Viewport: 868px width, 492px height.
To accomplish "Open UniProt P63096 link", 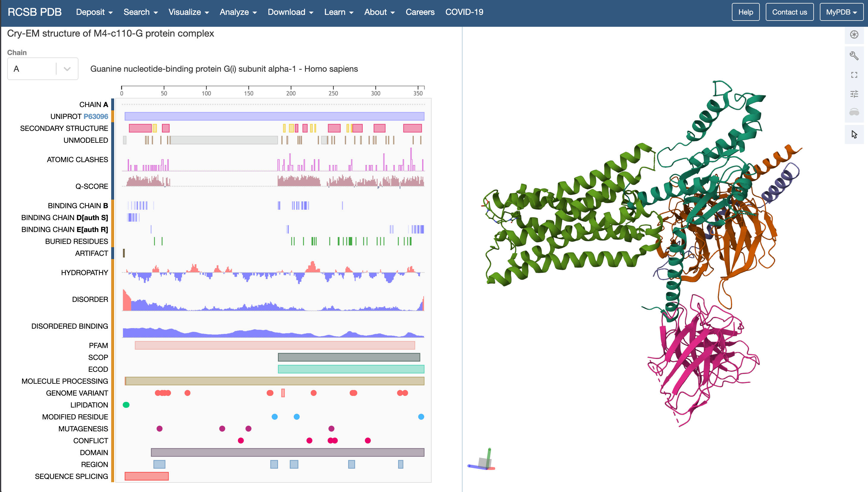I will point(95,116).
